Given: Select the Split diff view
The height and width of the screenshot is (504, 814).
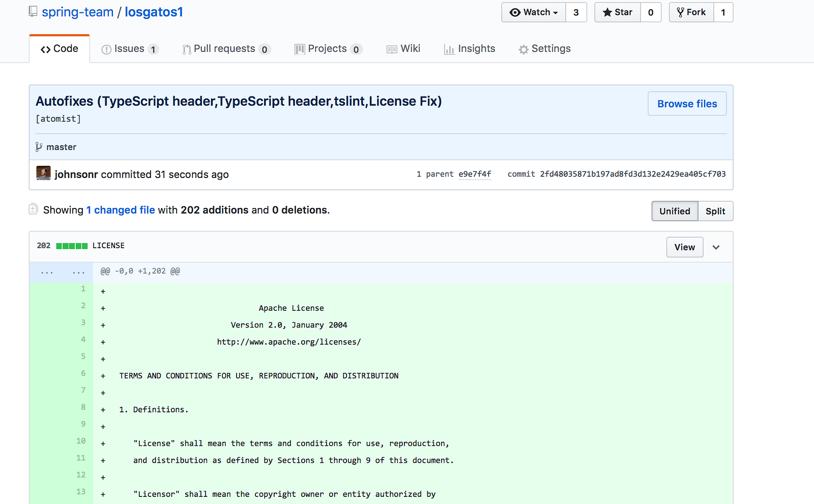Looking at the screenshot, I should (x=715, y=211).
